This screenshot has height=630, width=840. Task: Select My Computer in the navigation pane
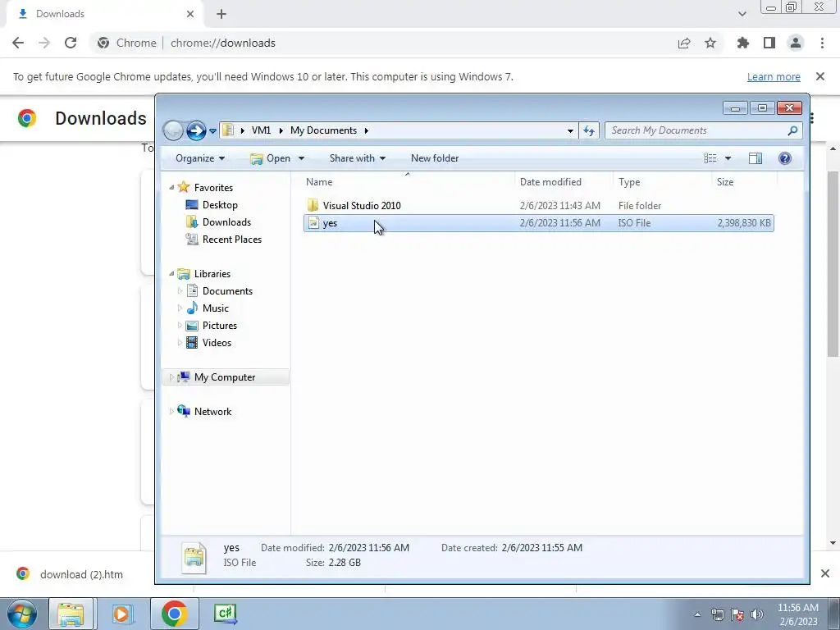tap(225, 377)
